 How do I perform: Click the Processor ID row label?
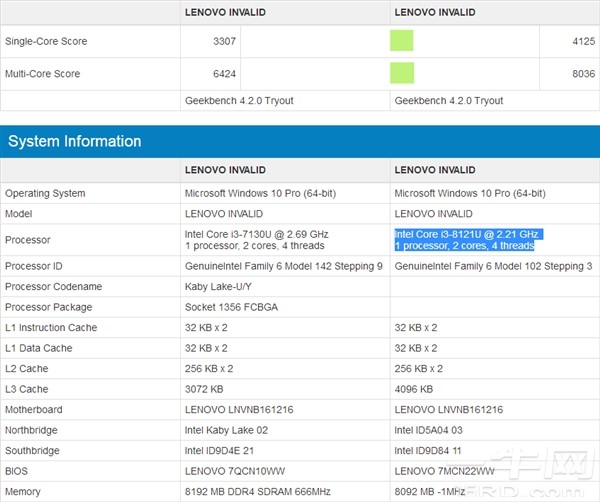click(x=34, y=266)
